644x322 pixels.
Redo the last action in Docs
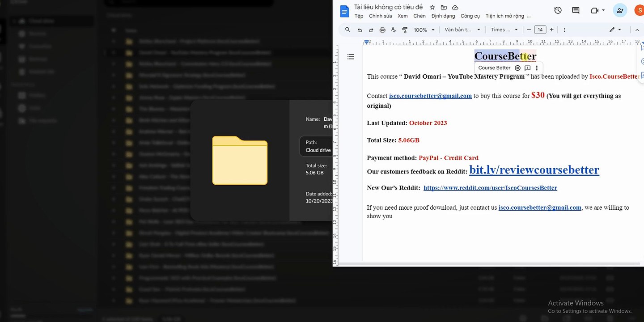tap(371, 30)
